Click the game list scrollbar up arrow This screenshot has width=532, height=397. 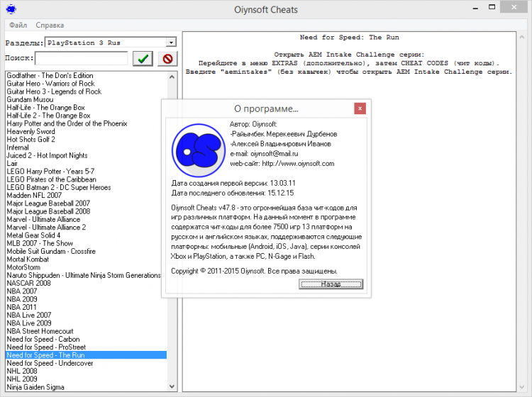tap(172, 77)
